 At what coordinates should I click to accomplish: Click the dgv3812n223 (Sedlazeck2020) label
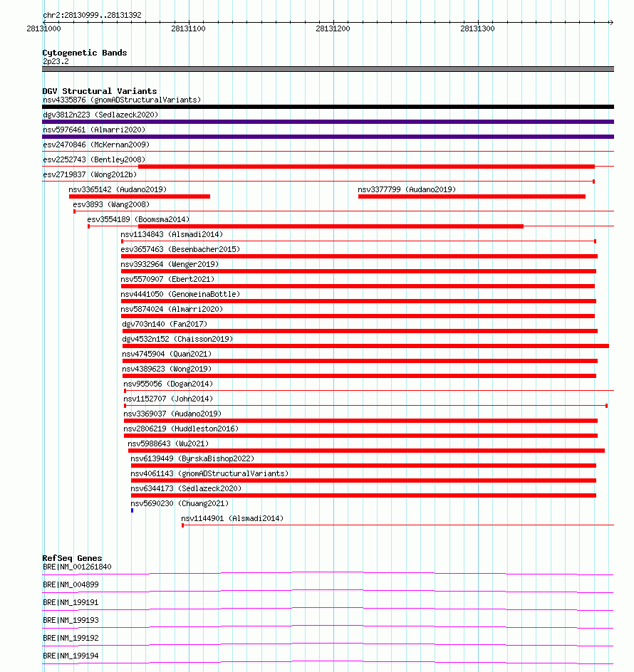pyautogui.click(x=101, y=115)
